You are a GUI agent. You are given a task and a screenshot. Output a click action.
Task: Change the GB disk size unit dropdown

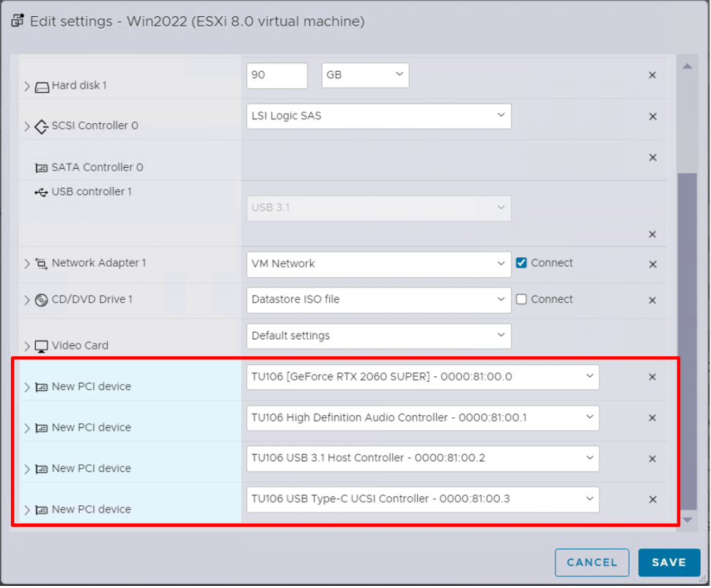[364, 76]
